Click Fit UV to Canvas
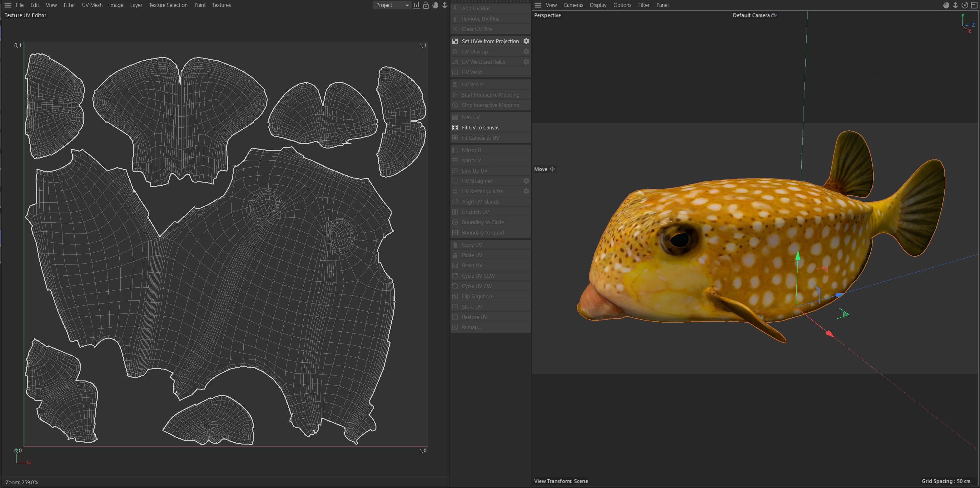 480,128
